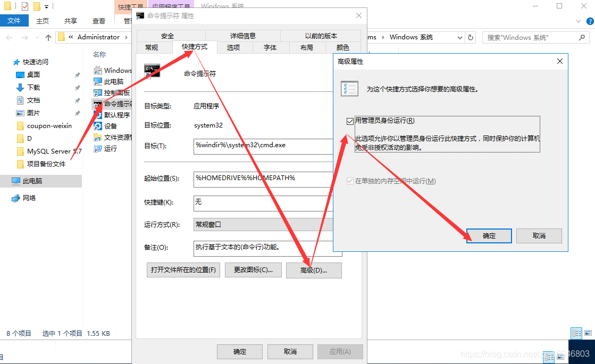Select 此电脑 in the navigation sidebar
The width and height of the screenshot is (595, 364).
(x=31, y=181)
